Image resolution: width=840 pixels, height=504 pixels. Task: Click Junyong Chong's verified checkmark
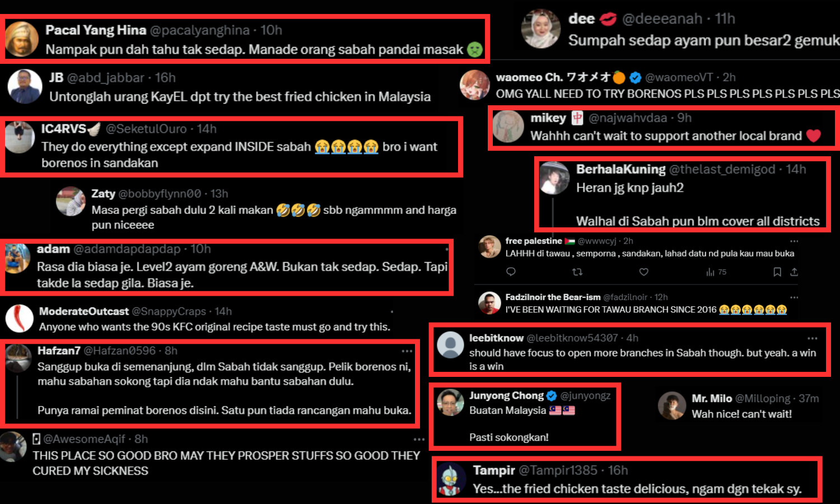tap(552, 396)
